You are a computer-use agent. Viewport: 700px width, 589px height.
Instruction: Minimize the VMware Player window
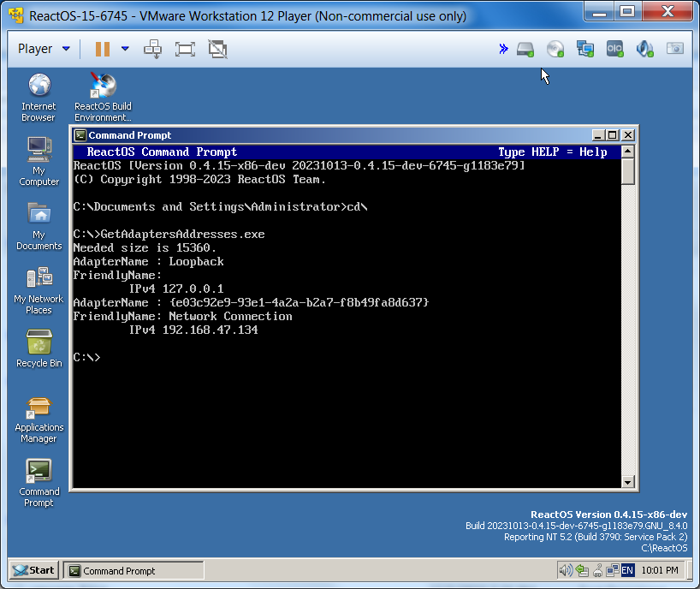tap(600, 11)
